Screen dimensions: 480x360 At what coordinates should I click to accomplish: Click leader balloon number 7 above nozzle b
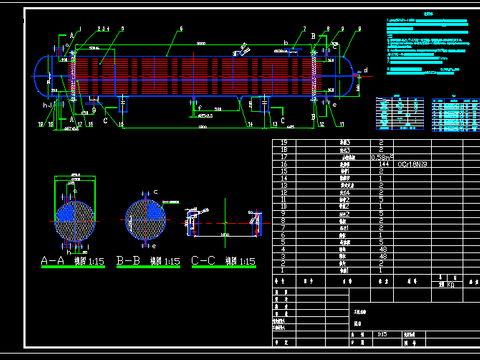304,29
